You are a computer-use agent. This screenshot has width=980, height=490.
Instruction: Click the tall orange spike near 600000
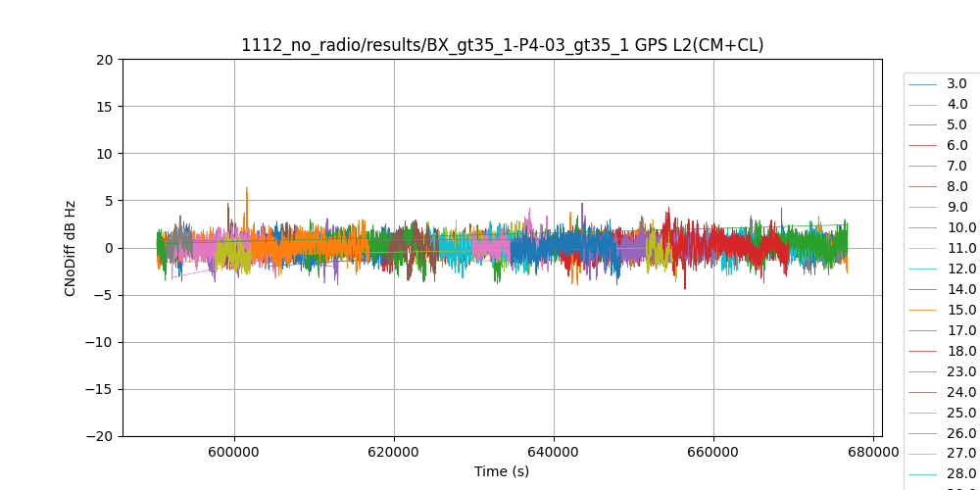[x=247, y=196]
